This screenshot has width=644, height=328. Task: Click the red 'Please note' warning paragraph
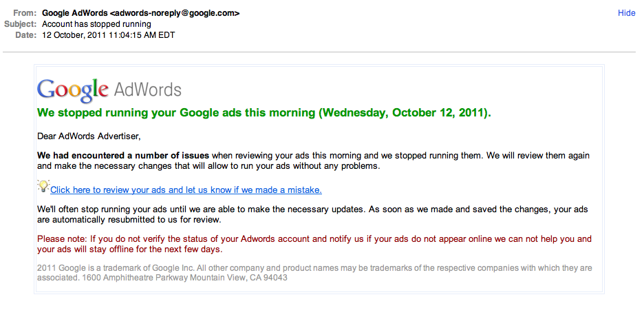(314, 244)
